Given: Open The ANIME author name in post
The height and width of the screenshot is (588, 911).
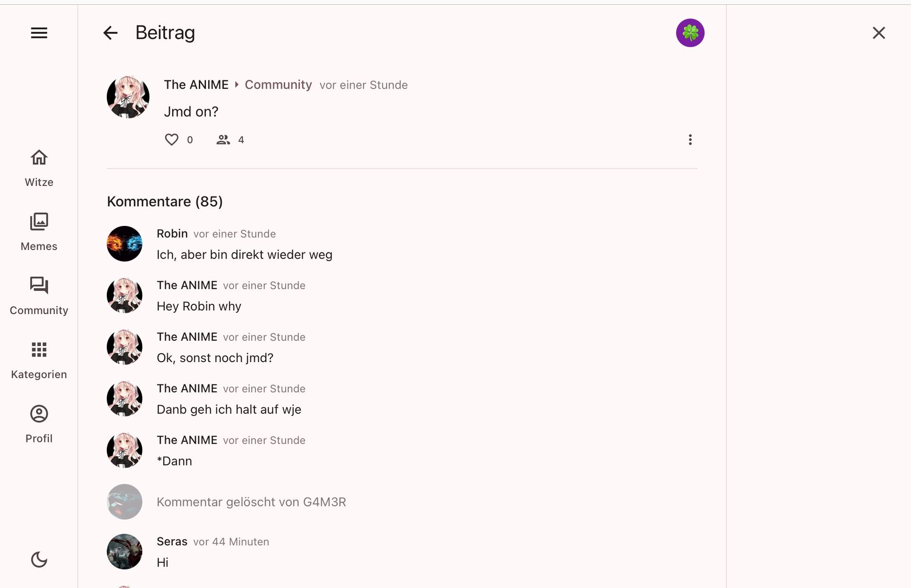Looking at the screenshot, I should 196,85.
